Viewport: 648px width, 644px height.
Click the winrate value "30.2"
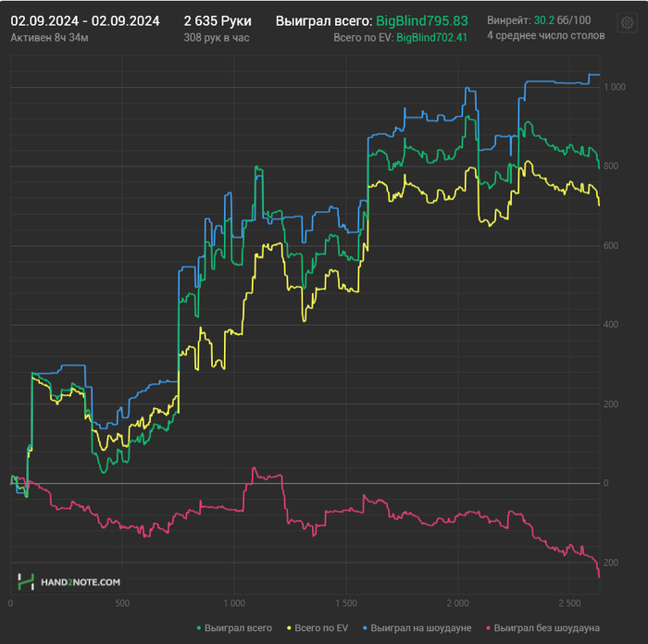544,20
